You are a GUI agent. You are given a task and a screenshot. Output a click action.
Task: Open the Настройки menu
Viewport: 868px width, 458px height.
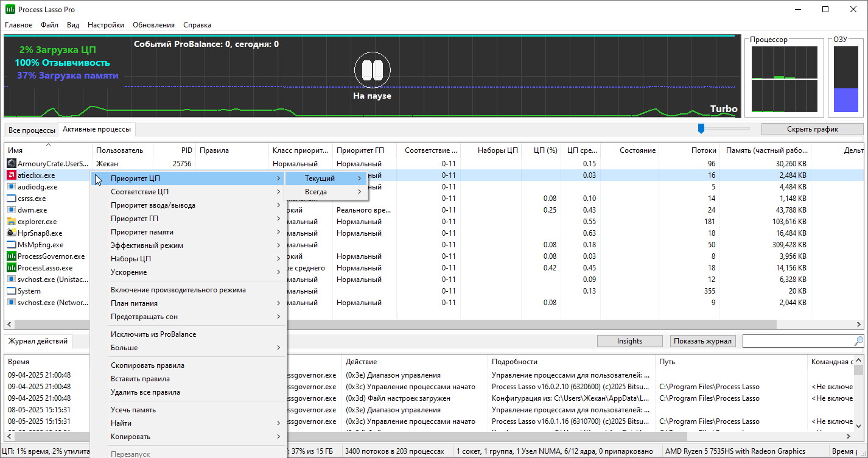[106, 25]
